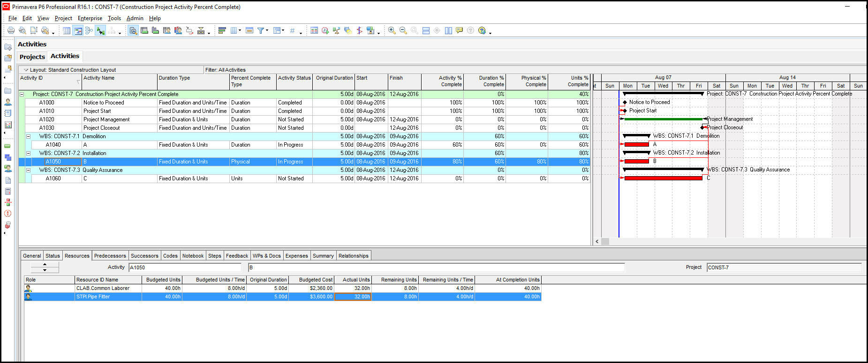Open the File menu

click(x=13, y=18)
